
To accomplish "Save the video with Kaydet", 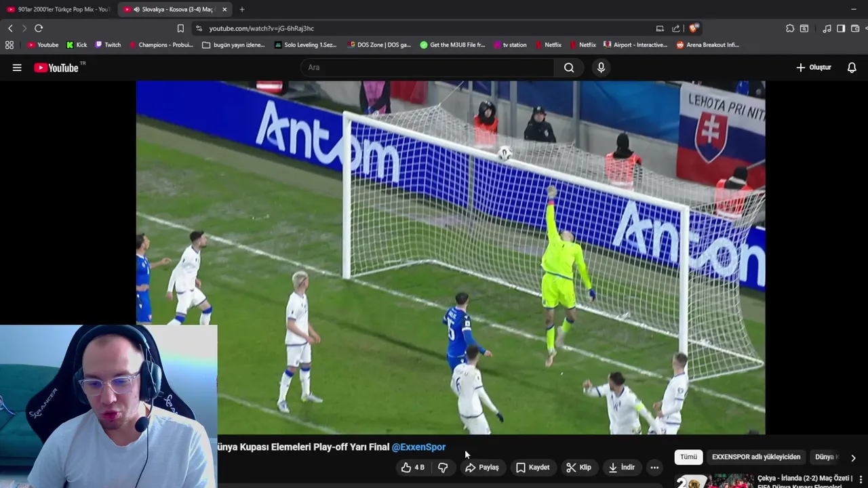I will click(532, 468).
